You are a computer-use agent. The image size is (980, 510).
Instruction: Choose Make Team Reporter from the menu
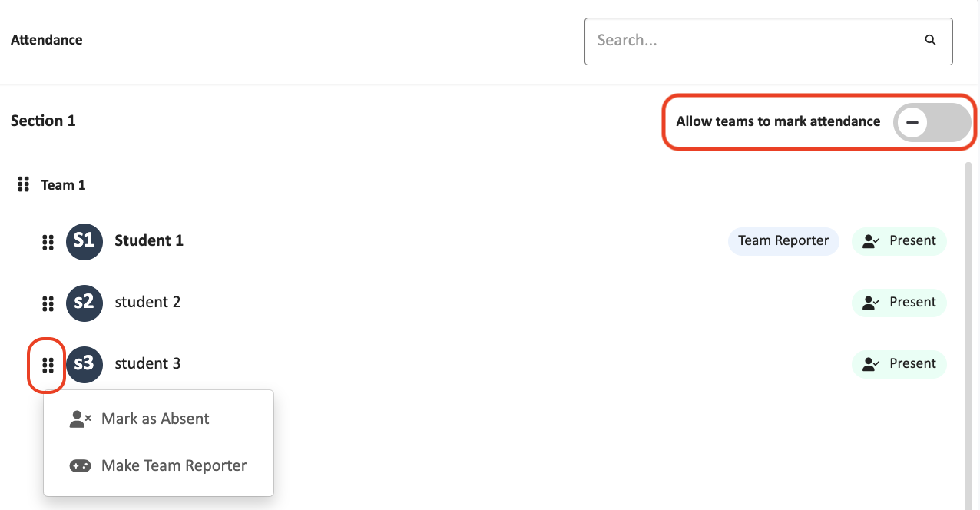click(174, 465)
